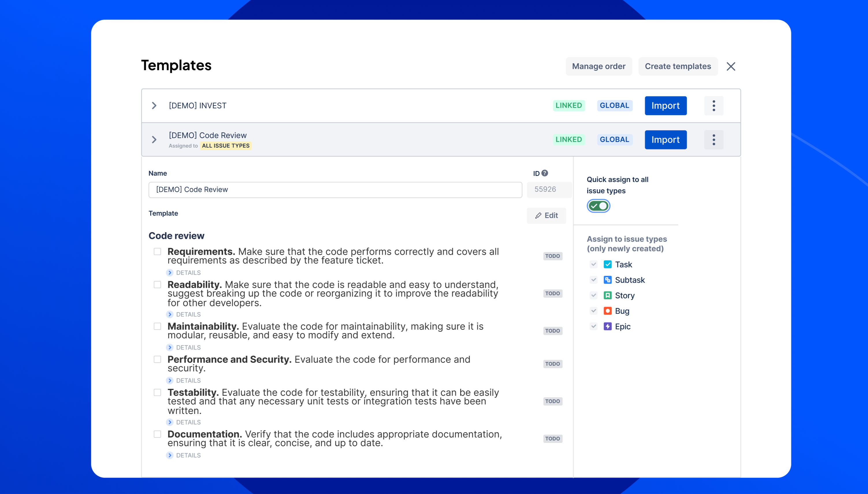Click the Story issue type icon
This screenshot has height=494, width=868.
coord(607,296)
